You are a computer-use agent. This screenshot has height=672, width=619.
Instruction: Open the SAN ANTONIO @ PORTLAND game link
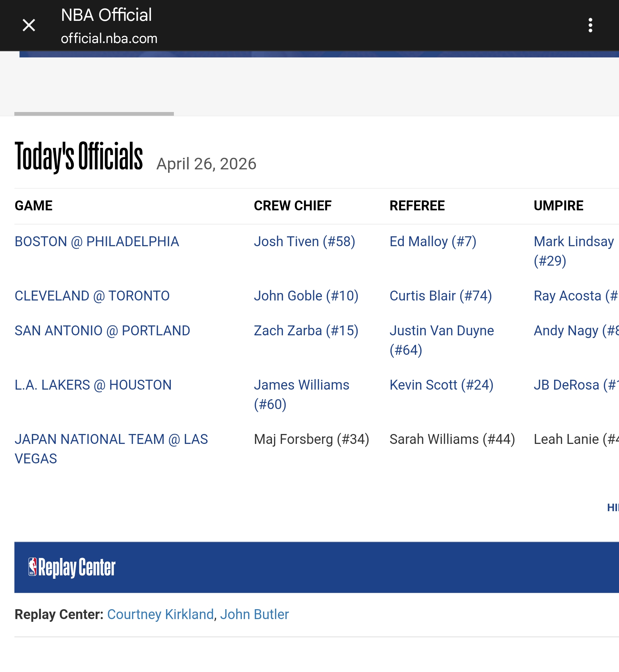click(102, 331)
